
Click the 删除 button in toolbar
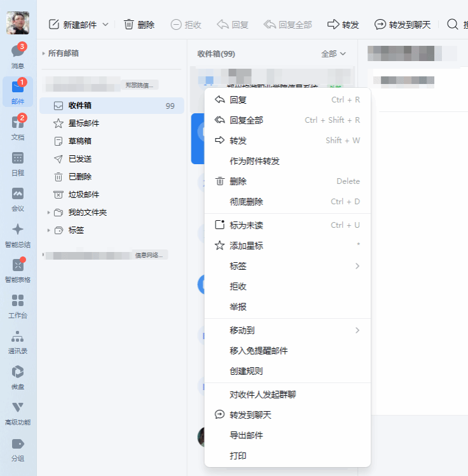point(139,25)
